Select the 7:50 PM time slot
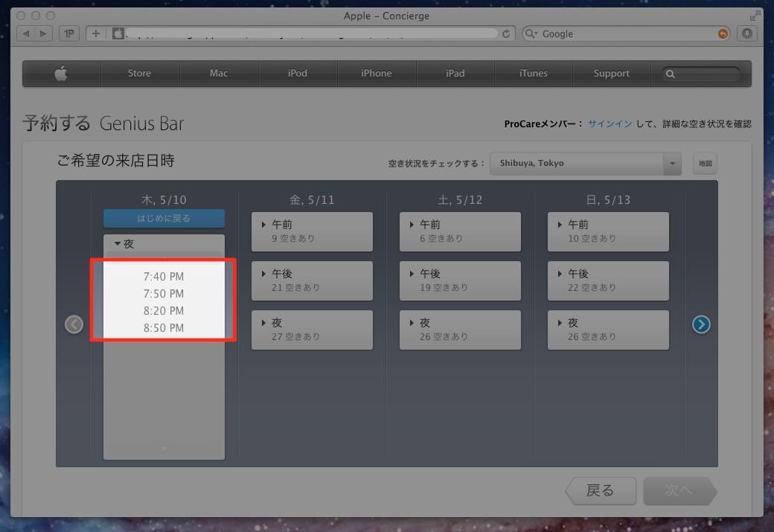The height and width of the screenshot is (532, 774). tap(164, 294)
